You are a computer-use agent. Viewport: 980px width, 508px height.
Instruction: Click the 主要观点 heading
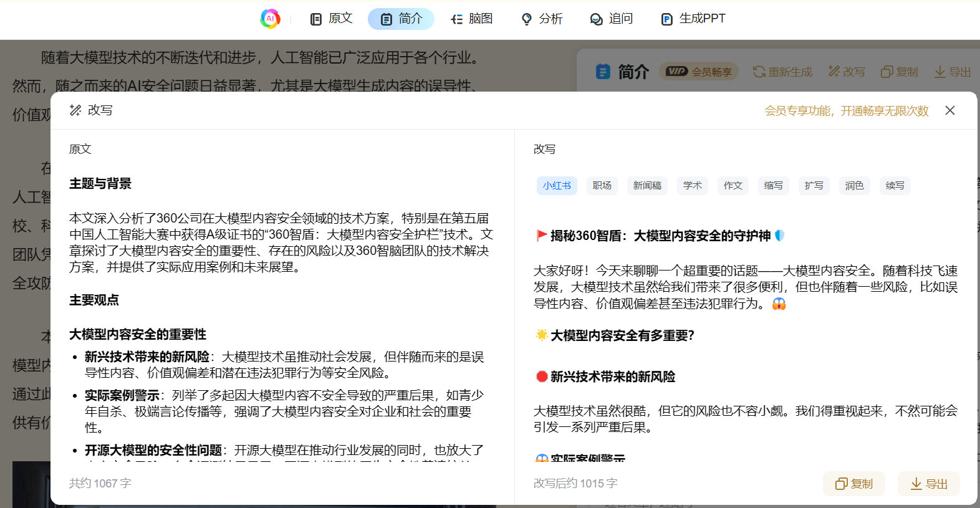tap(94, 300)
